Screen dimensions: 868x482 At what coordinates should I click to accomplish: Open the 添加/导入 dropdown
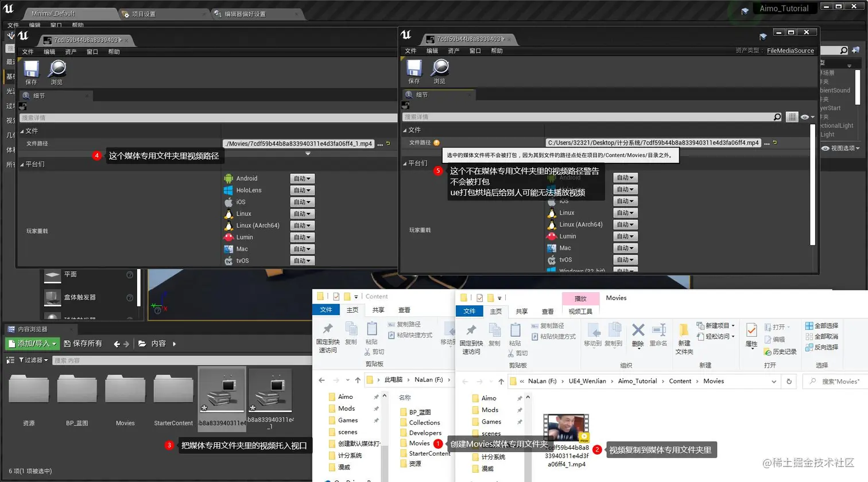(32, 344)
